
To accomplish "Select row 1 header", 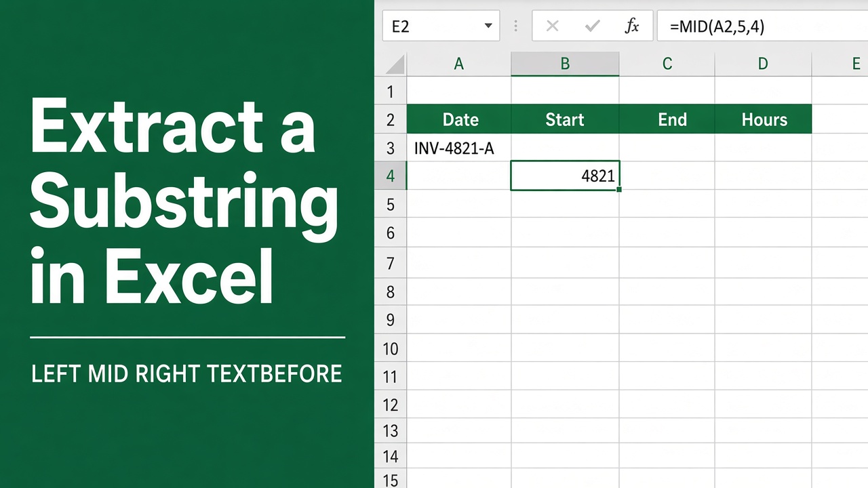I will pos(391,91).
